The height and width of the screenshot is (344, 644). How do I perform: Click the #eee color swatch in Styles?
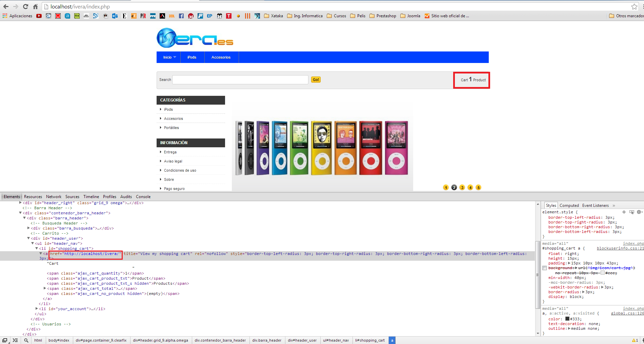pyautogui.click(x=603, y=273)
